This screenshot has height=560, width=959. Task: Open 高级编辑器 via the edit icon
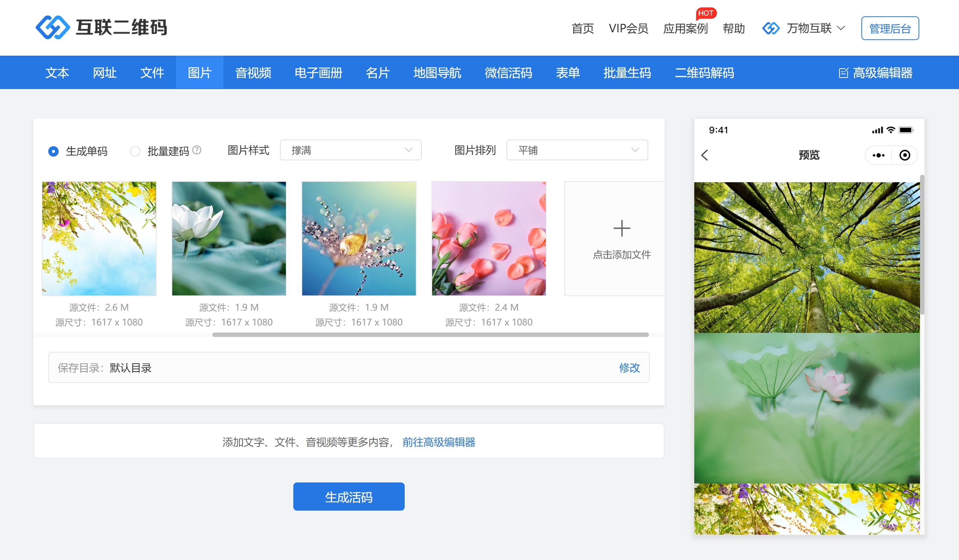pos(843,73)
